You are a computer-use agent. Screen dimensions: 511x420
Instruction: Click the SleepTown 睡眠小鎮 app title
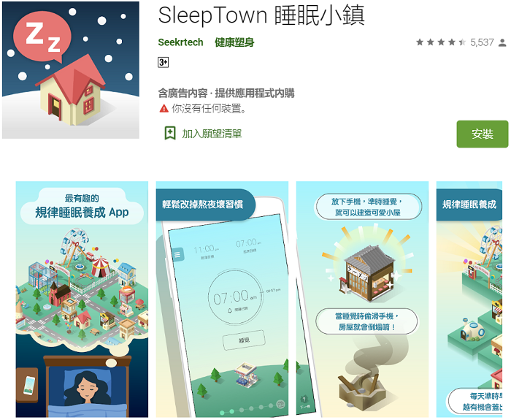[x=261, y=15]
